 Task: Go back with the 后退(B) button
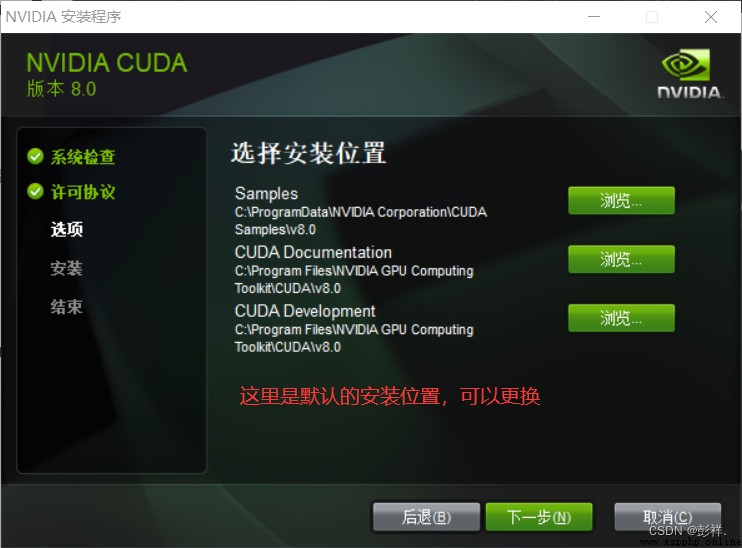coord(426,517)
